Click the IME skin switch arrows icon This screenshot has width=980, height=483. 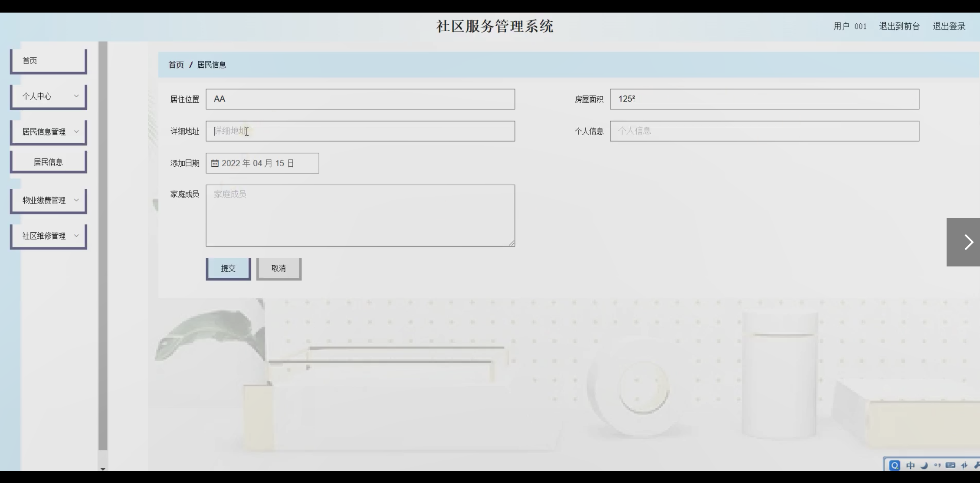pyautogui.click(x=964, y=465)
